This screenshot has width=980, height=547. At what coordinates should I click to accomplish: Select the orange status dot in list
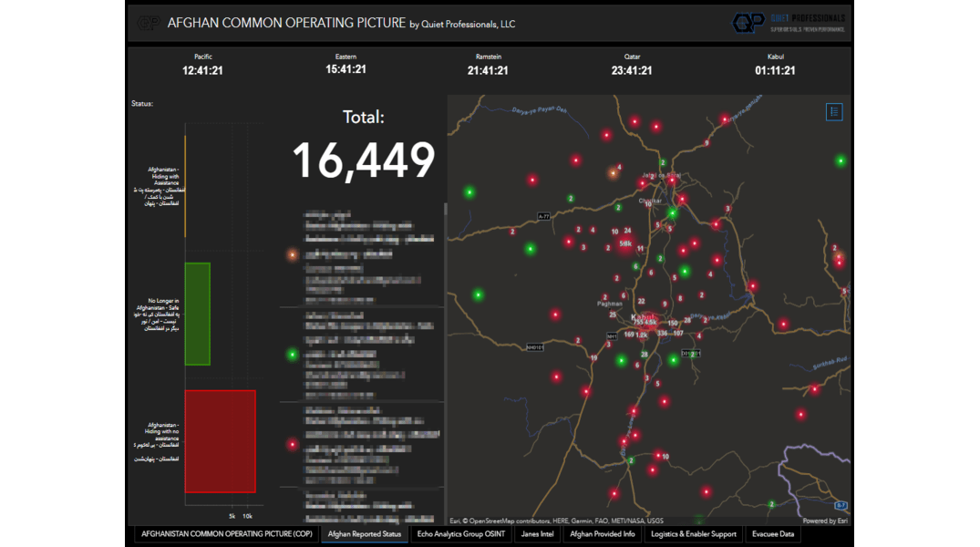(x=292, y=254)
